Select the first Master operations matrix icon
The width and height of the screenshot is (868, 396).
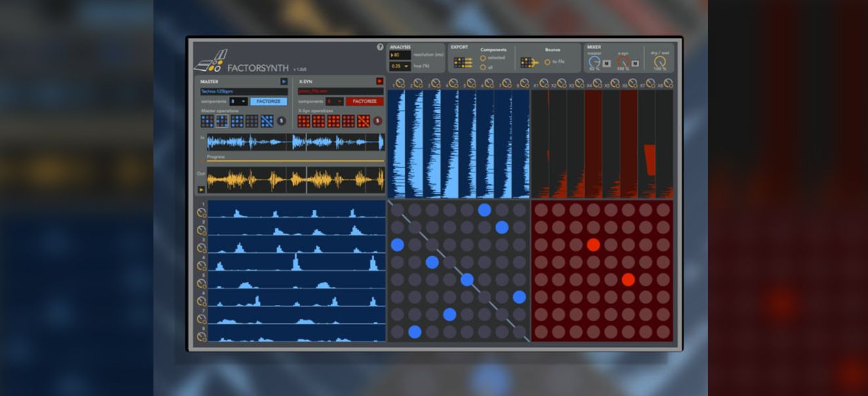[x=207, y=121]
